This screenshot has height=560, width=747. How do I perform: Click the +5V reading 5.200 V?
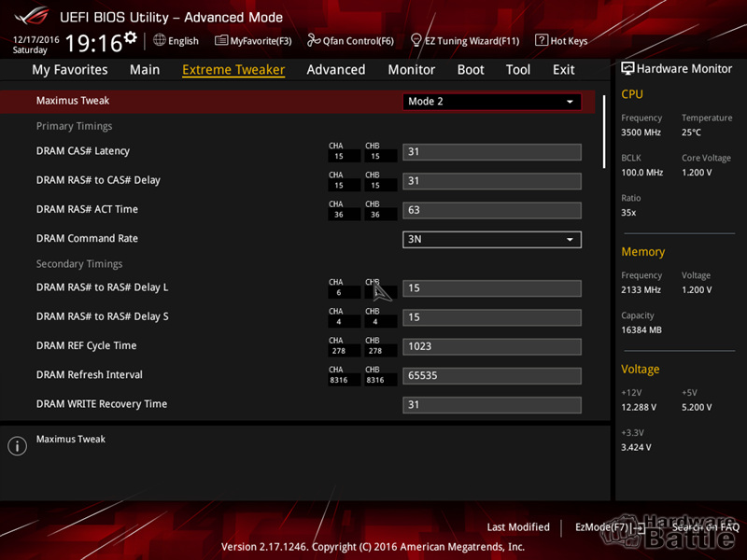(697, 407)
